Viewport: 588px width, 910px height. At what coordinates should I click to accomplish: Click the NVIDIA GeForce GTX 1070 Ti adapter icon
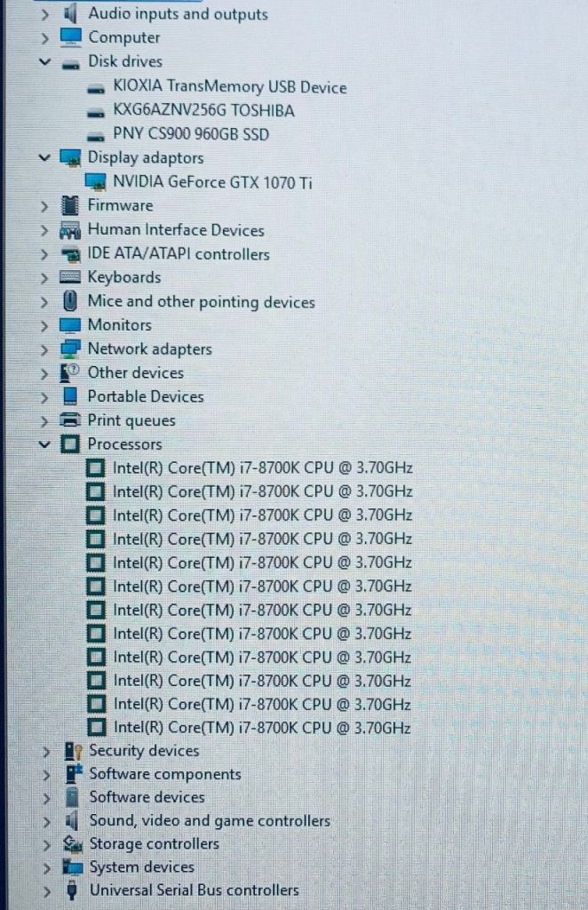click(96, 181)
